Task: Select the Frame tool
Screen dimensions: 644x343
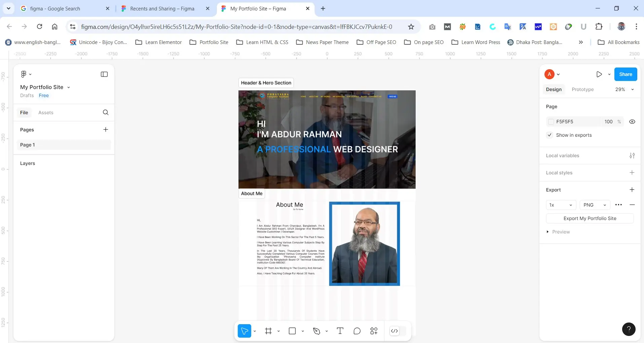Action: click(x=268, y=331)
